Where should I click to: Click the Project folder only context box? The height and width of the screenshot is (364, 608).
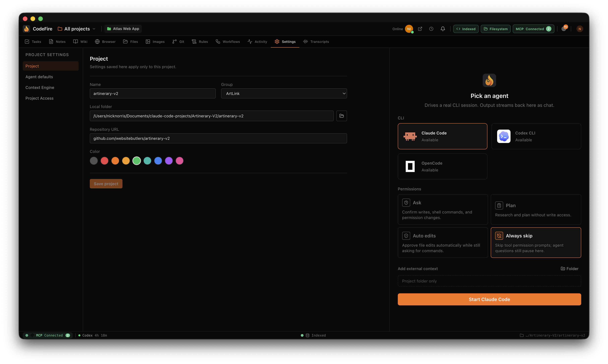489,281
